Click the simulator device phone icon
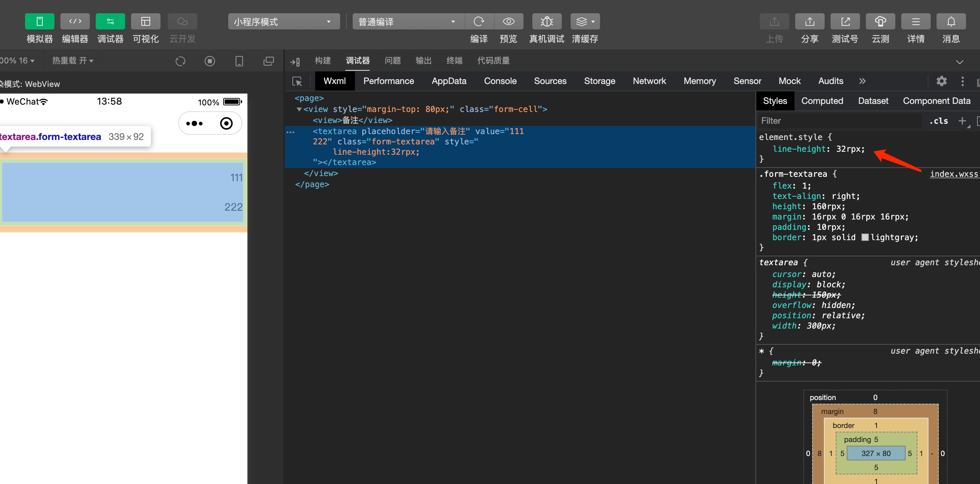980x484 pixels. tap(239, 61)
